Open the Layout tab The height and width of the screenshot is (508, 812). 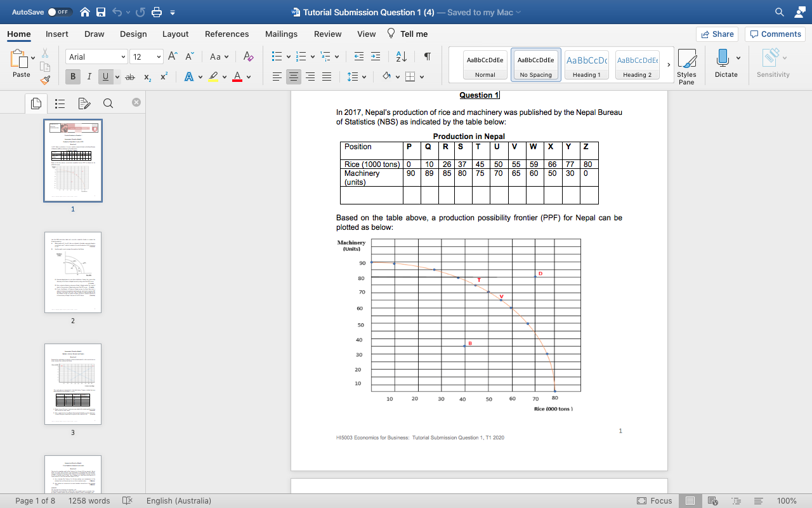tap(176, 34)
